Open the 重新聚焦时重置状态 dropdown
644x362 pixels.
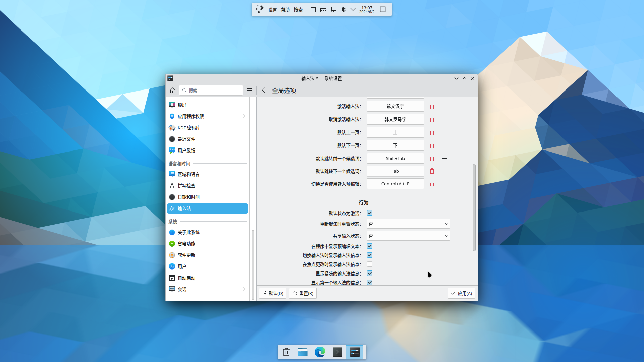point(408,224)
